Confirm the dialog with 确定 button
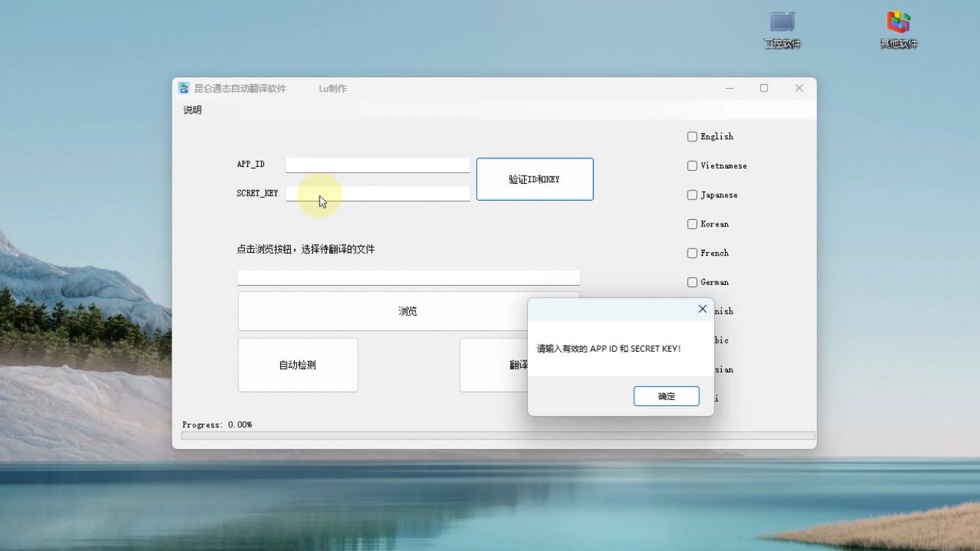 coord(666,396)
